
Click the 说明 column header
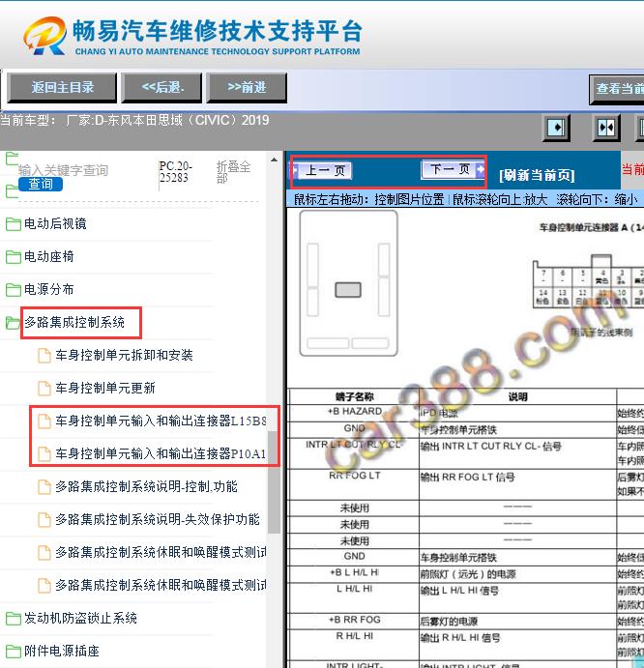coord(518,396)
